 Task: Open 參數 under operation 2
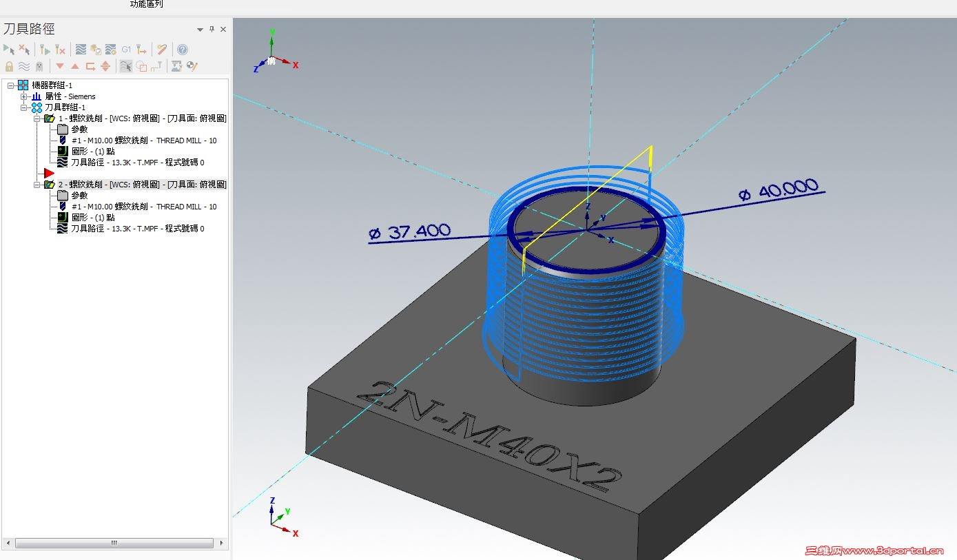[x=79, y=196]
